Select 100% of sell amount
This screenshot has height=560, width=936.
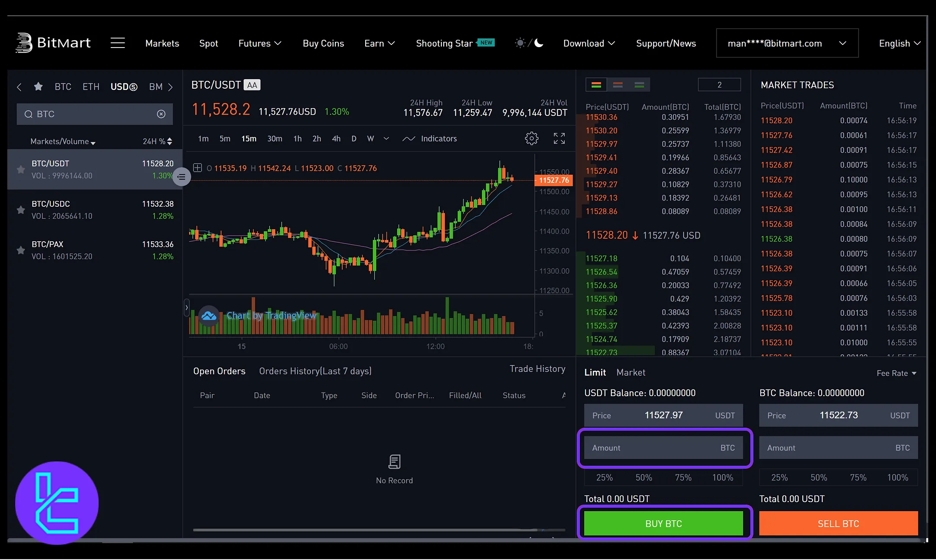[x=897, y=477]
